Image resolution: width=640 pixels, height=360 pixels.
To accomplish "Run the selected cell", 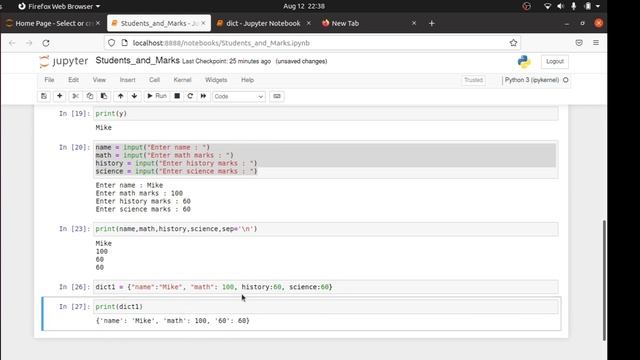I will click(x=157, y=96).
